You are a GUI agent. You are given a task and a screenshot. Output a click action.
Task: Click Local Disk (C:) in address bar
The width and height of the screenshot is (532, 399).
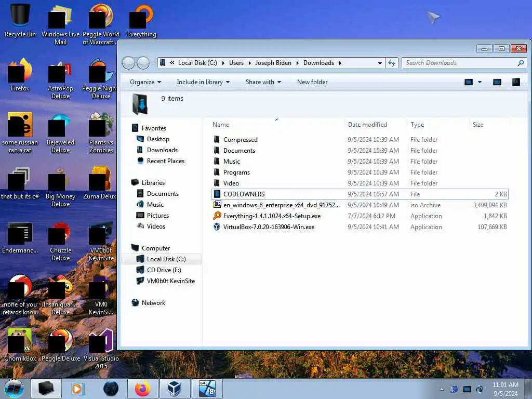pos(197,63)
